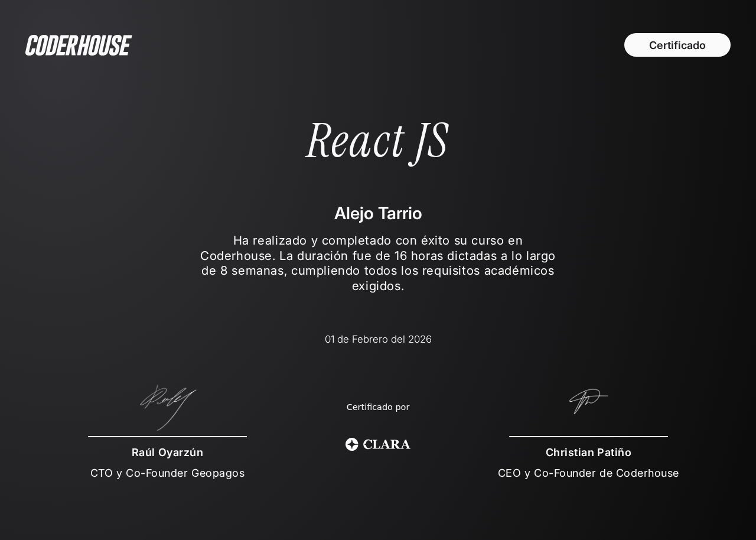Select the name Raúl Oyarzún

pos(167,453)
